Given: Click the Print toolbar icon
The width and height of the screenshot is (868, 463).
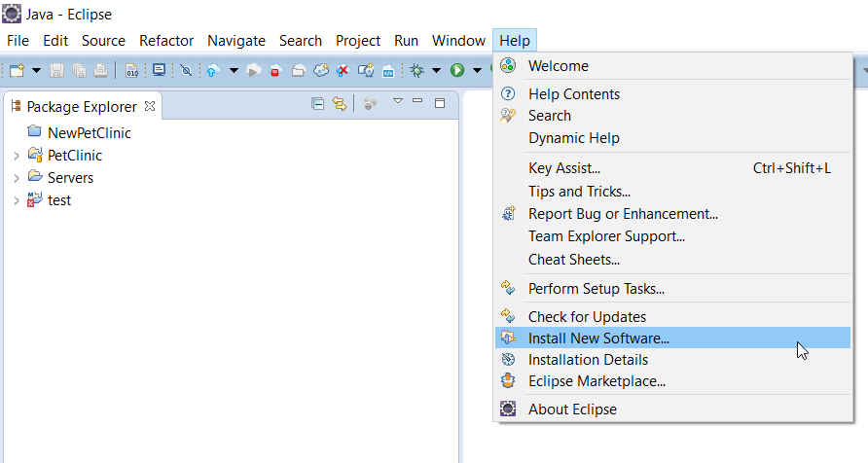Looking at the screenshot, I should (101, 70).
